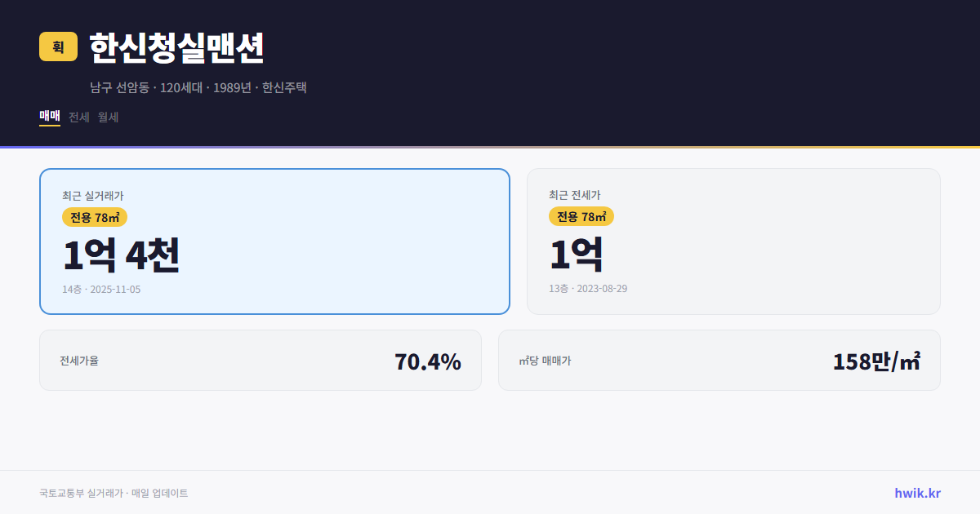This screenshot has width=980, height=514.
Task: Switch to the 월세 tab
Action: coord(108,117)
